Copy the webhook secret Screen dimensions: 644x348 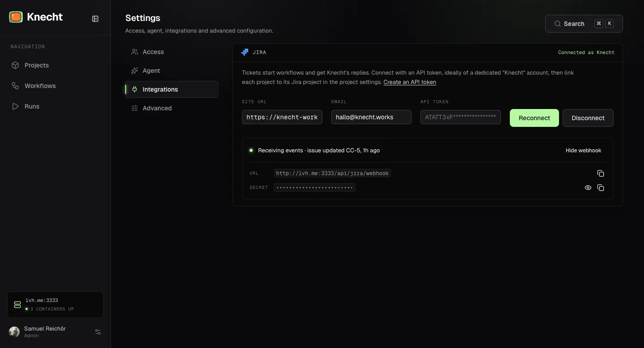(601, 188)
